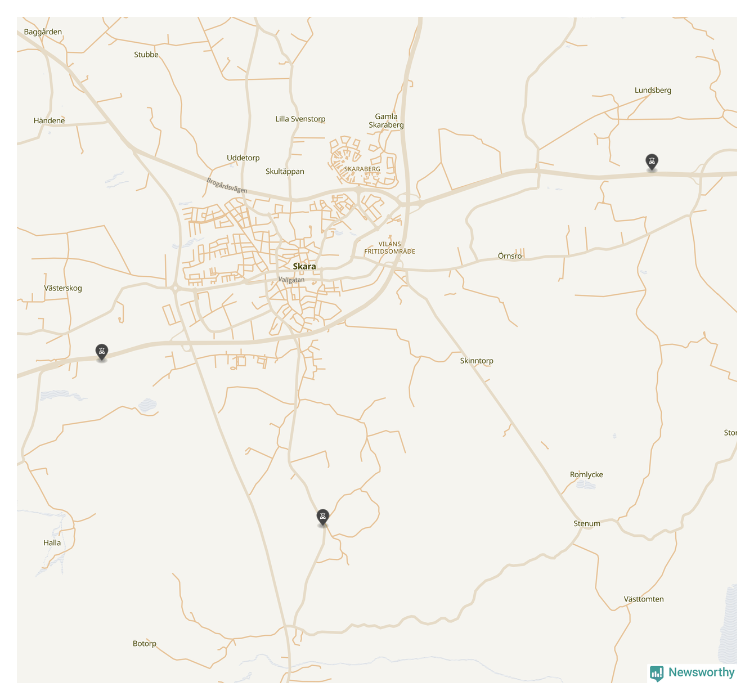Select the Stubbe label on the map
The height and width of the screenshot is (700, 754).
coord(146,55)
